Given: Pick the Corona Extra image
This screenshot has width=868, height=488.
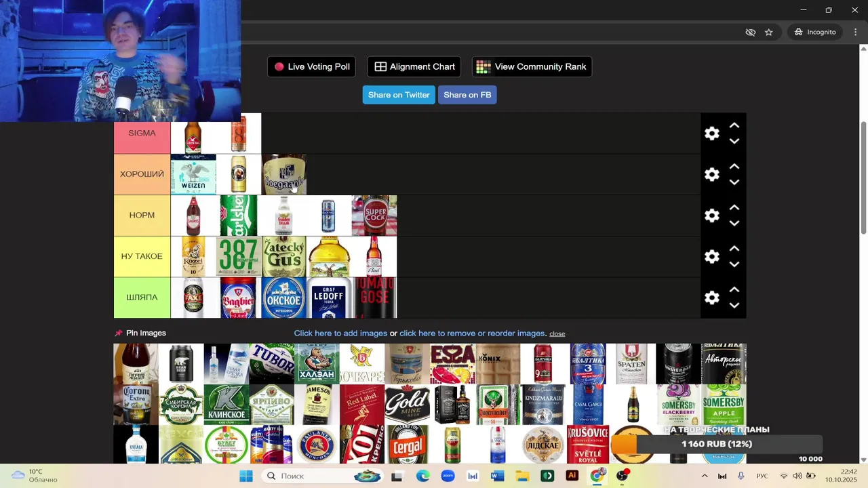Looking at the screenshot, I should pos(136,405).
